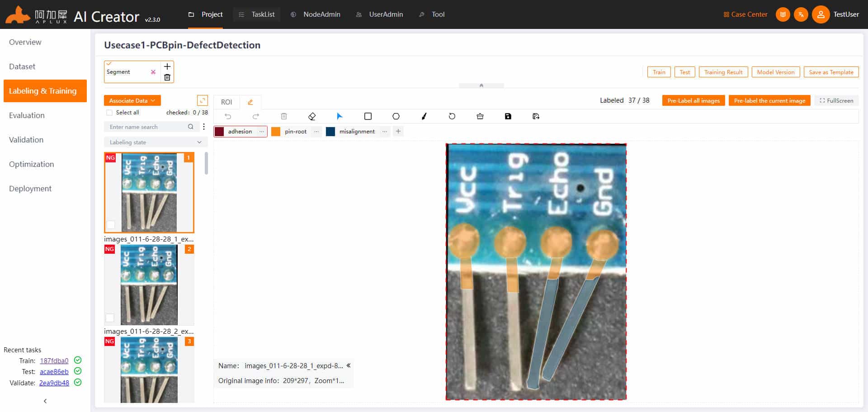Click the adhesion dark red color swatch
Screen dimensions: 868x412
[x=219, y=132]
